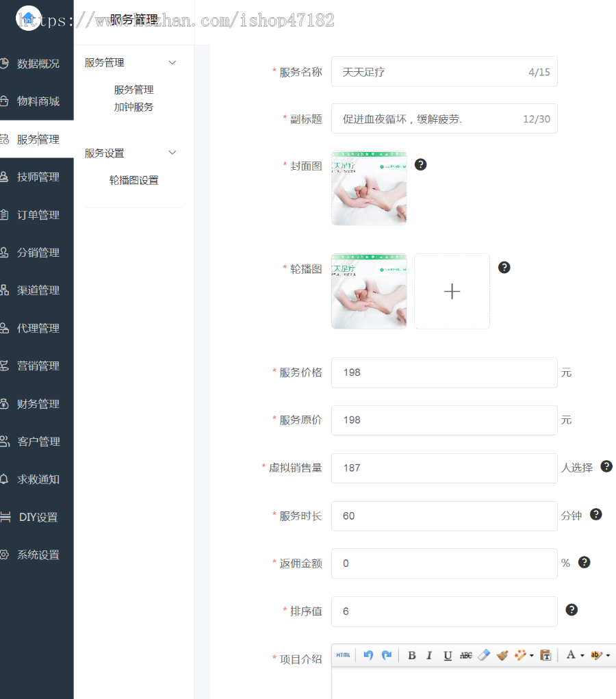Select 服务管理 in dark sidebar
The width and height of the screenshot is (616, 699).
(x=36, y=139)
